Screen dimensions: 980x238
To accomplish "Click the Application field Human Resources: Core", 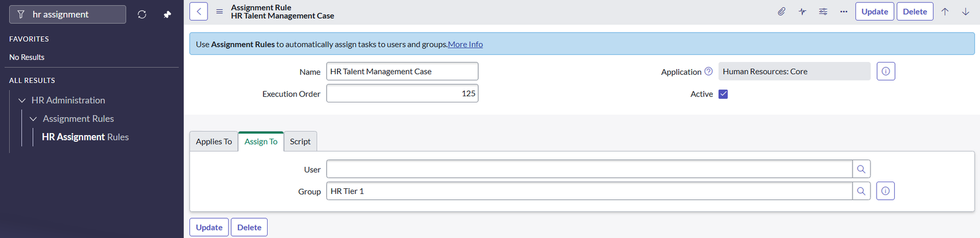I will 794,71.
